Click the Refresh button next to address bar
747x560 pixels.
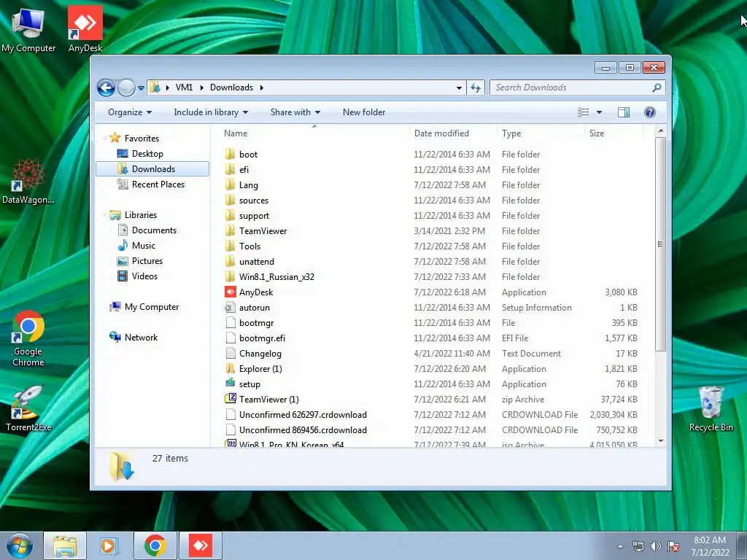click(x=476, y=87)
